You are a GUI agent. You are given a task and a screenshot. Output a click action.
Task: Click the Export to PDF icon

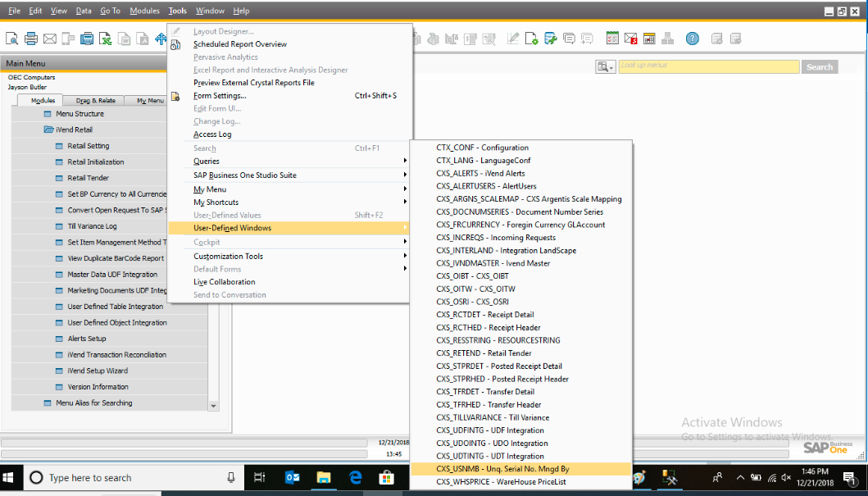coord(143,39)
